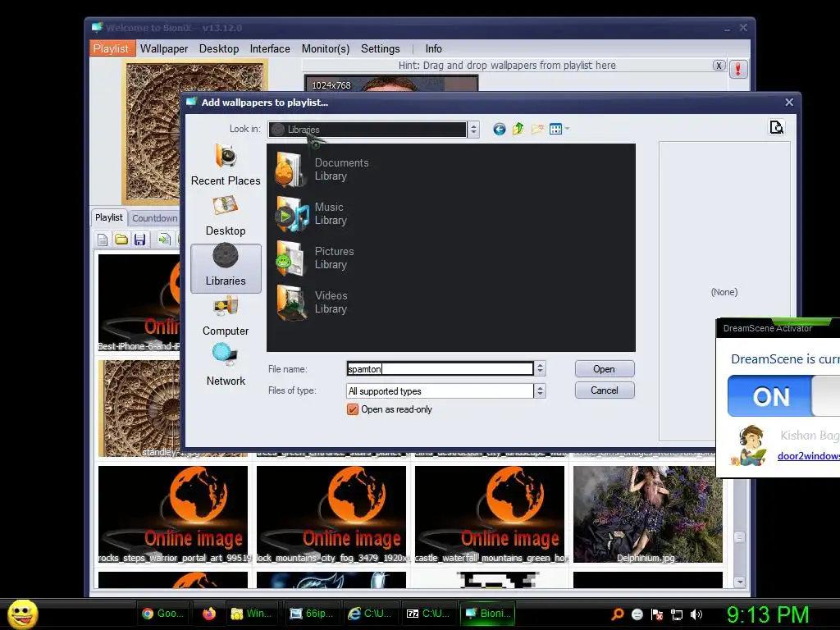This screenshot has width=840, height=630.
Task: Switch to the Bioni... taskbar button
Action: tap(487, 614)
